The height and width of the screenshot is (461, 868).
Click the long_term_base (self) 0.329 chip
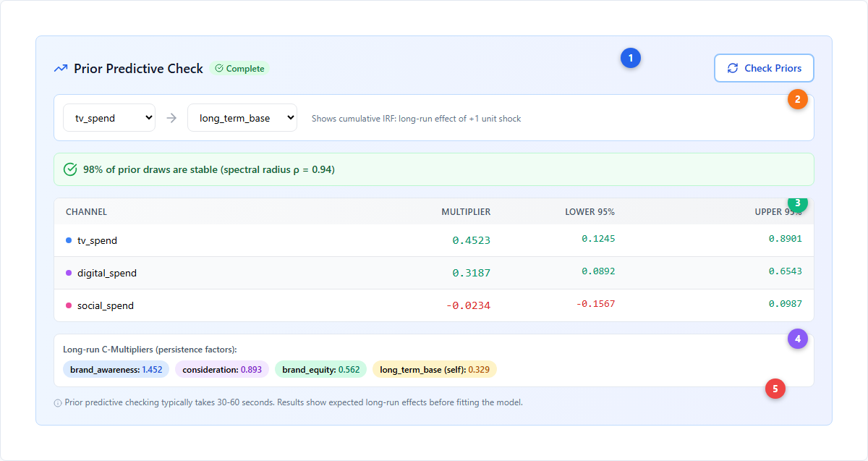pyautogui.click(x=435, y=370)
